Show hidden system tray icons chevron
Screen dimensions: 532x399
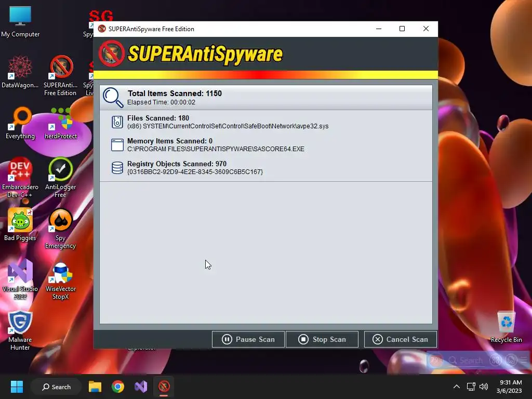457,387
